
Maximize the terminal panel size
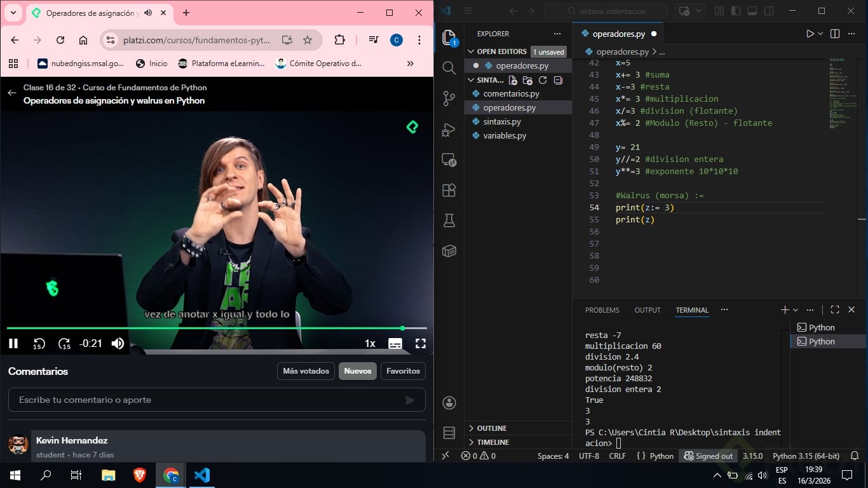click(835, 310)
